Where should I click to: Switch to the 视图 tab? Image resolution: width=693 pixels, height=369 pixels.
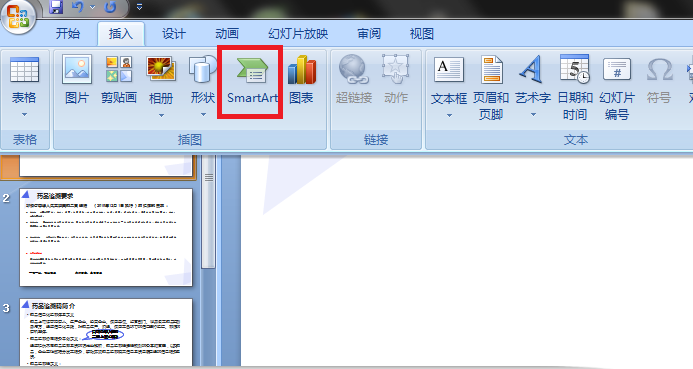tap(422, 34)
